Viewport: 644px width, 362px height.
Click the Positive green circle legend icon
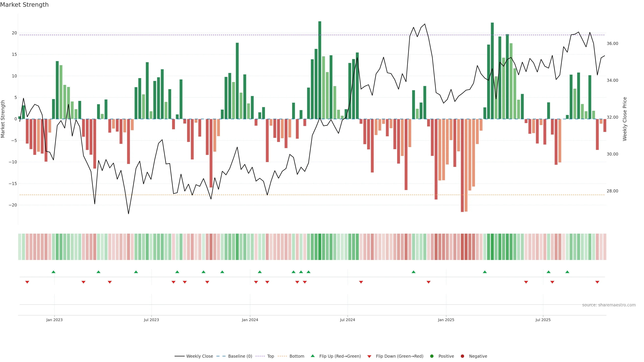coord(432,356)
